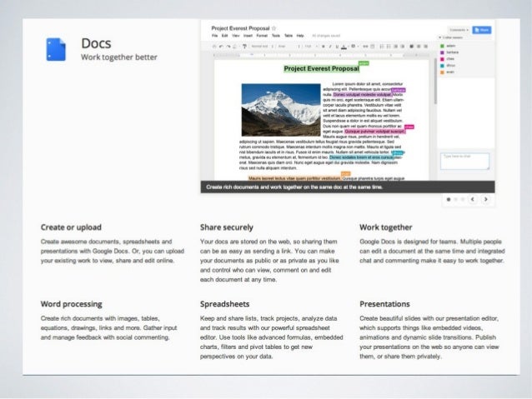Select viewer barbara in viewers list
This screenshot has height=399, width=532.
[x=449, y=52]
